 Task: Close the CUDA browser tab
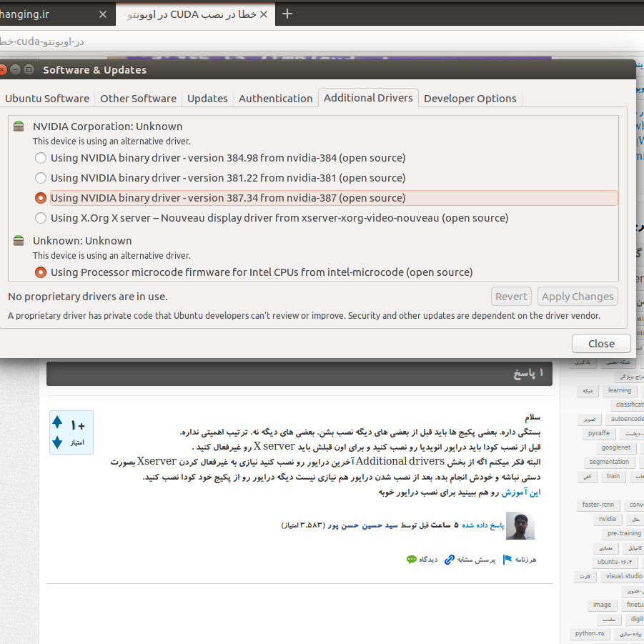click(264, 14)
